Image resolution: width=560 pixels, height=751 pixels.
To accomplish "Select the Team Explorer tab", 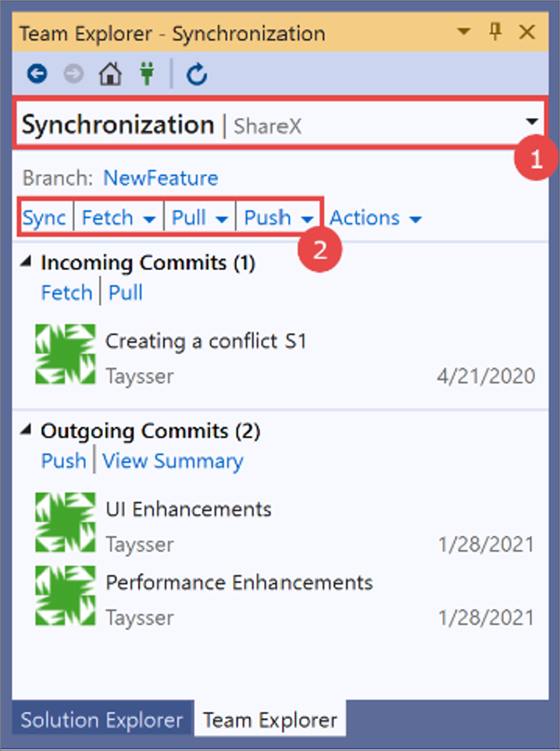I will (270, 720).
